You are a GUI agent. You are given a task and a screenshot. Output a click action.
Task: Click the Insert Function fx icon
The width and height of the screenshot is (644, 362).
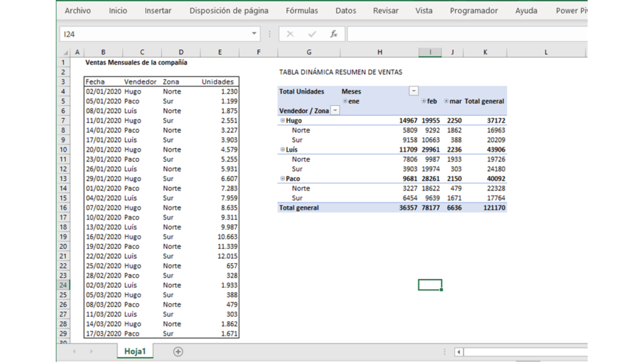coord(334,33)
